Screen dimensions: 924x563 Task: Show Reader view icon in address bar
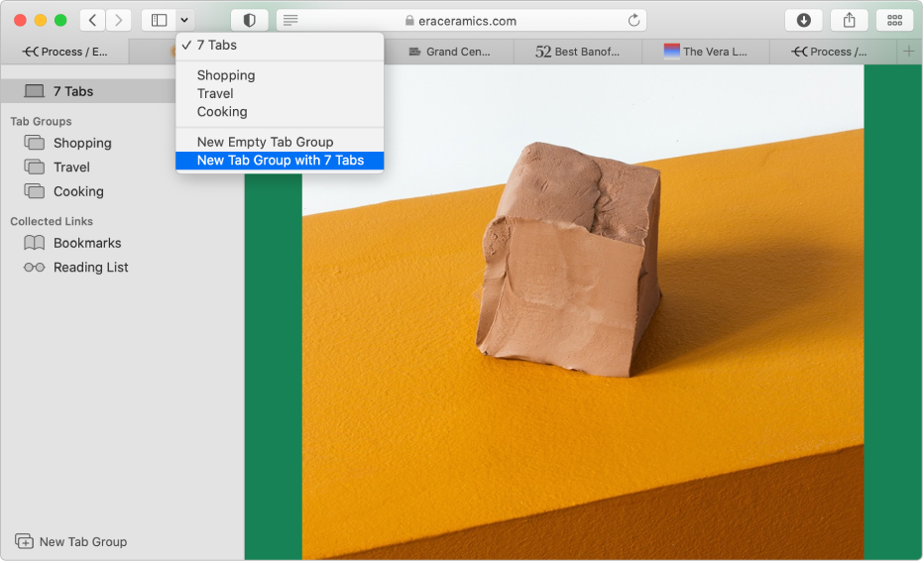pos(289,21)
